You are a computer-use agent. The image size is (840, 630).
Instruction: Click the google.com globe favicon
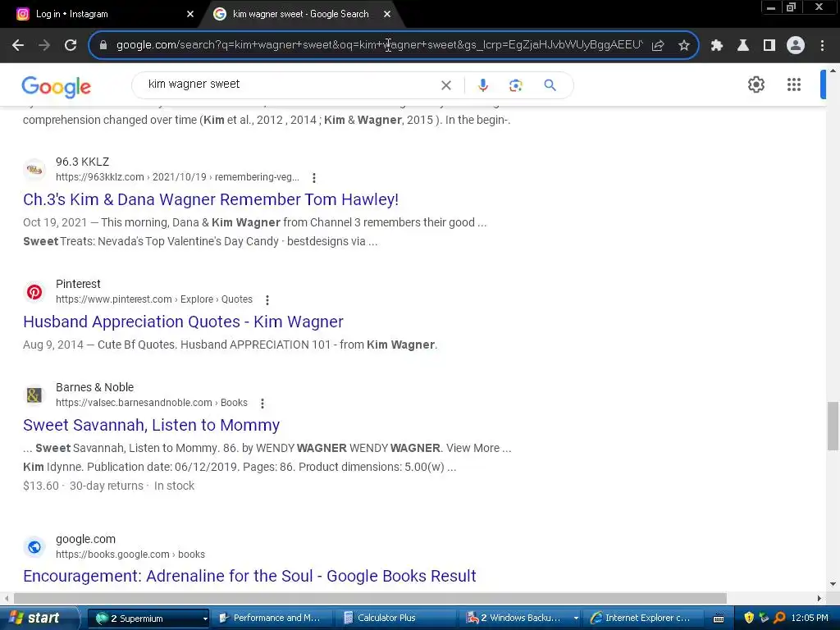pos(34,547)
